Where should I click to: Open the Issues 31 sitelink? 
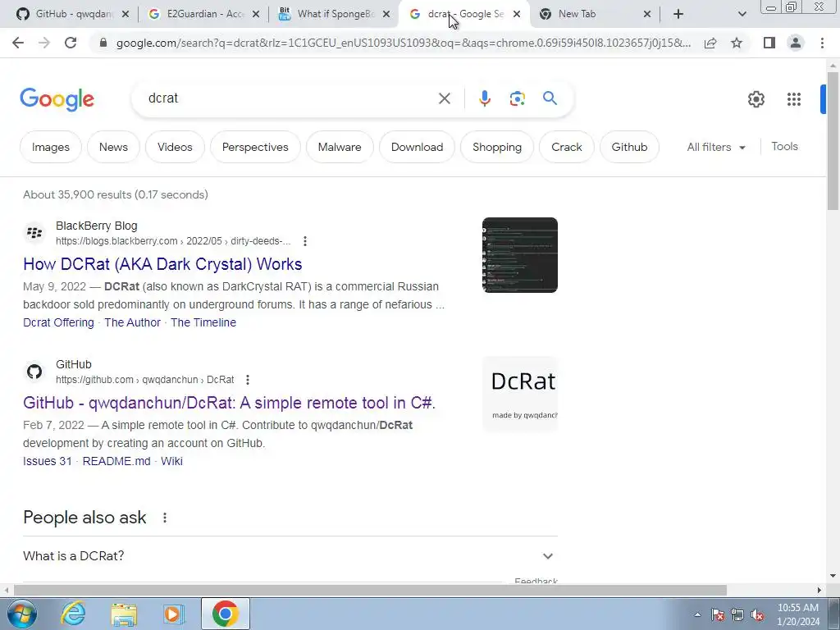point(47,461)
